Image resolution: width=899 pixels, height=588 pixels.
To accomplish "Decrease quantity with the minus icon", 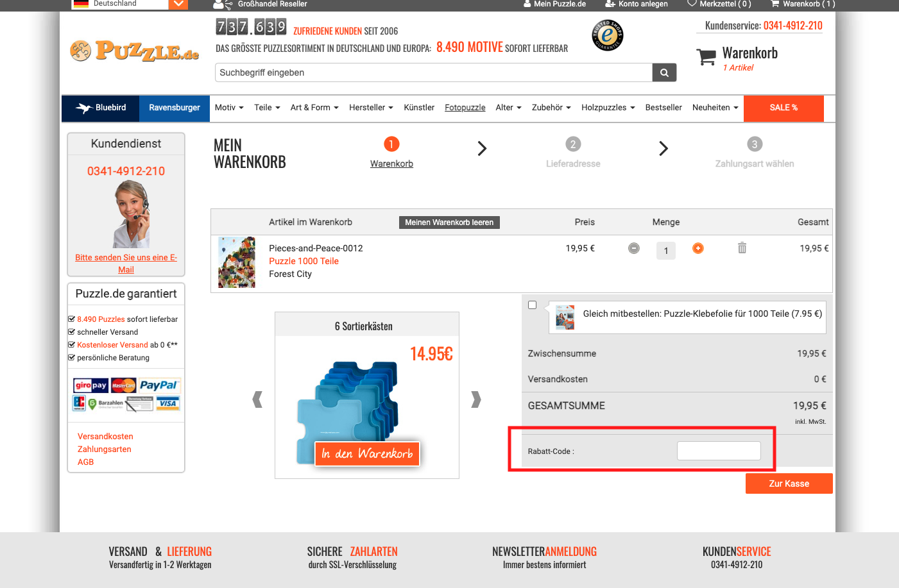I will point(634,248).
